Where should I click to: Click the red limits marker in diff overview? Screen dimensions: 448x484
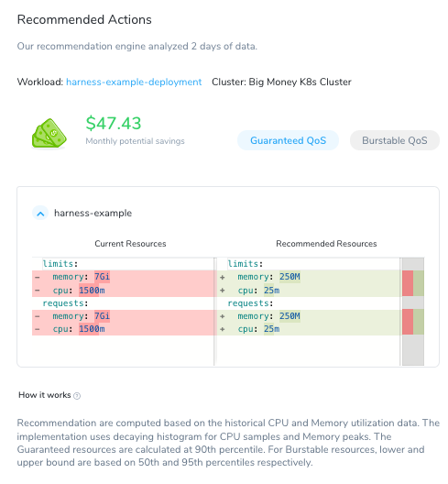[408, 283]
